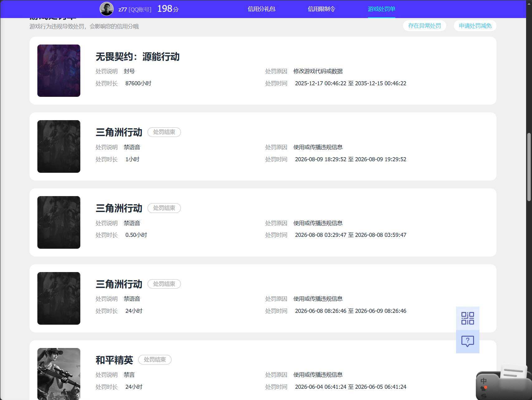The height and width of the screenshot is (400, 532).
Task: Click the 87600小时 duration value
Action: point(138,83)
